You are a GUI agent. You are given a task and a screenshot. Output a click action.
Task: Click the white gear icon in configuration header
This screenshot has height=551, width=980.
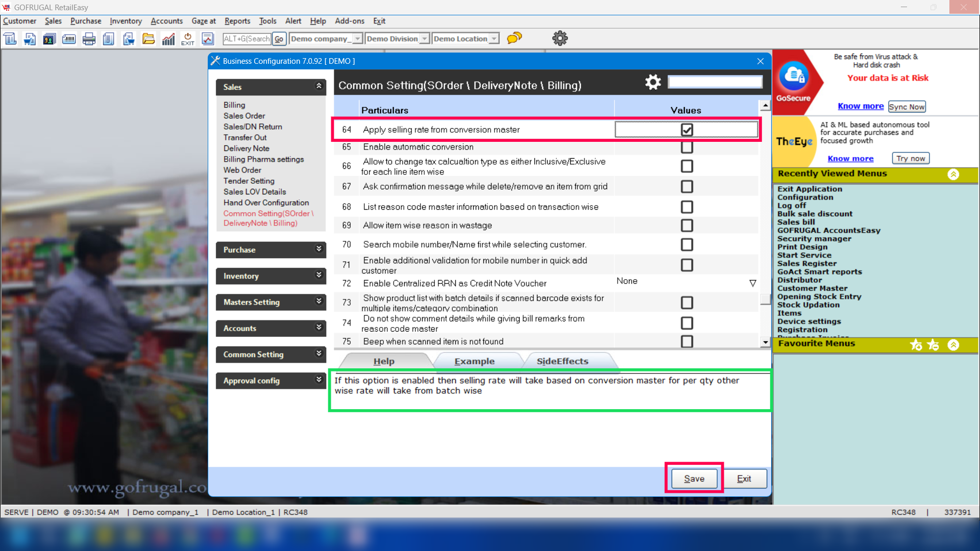point(652,82)
